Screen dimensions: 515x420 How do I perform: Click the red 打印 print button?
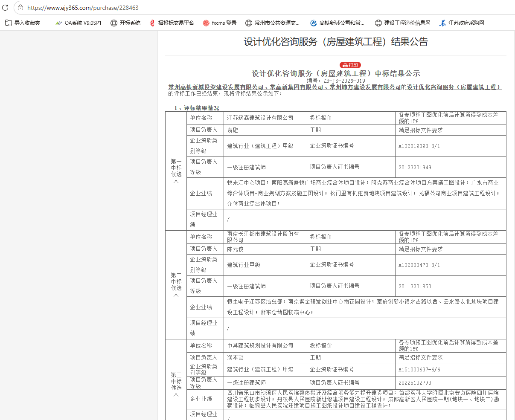click(350, 65)
